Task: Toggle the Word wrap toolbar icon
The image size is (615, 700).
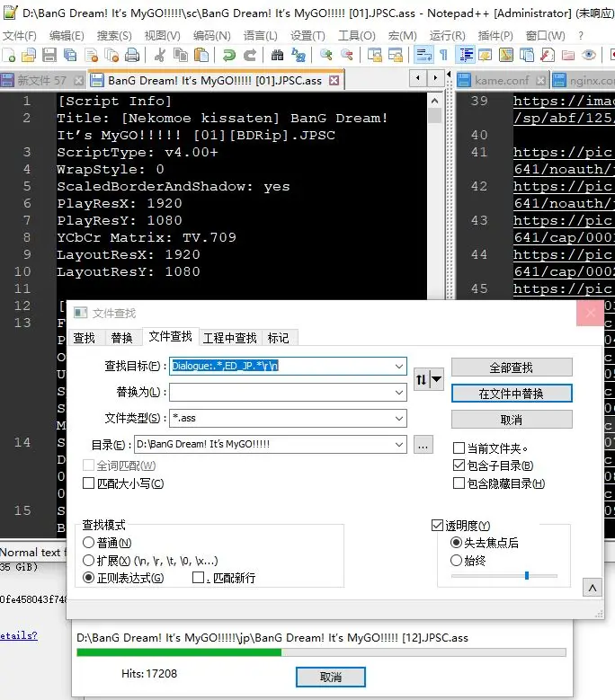Action: coord(423,56)
